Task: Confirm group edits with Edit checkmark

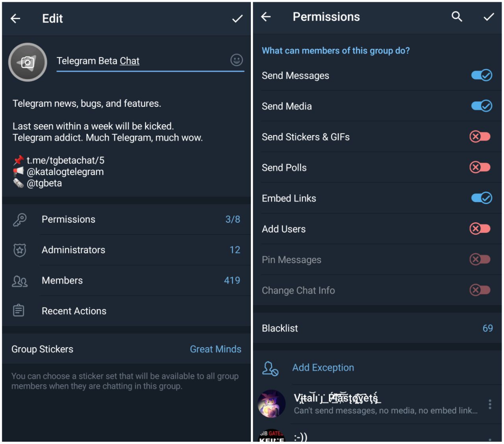Action: coord(237,19)
